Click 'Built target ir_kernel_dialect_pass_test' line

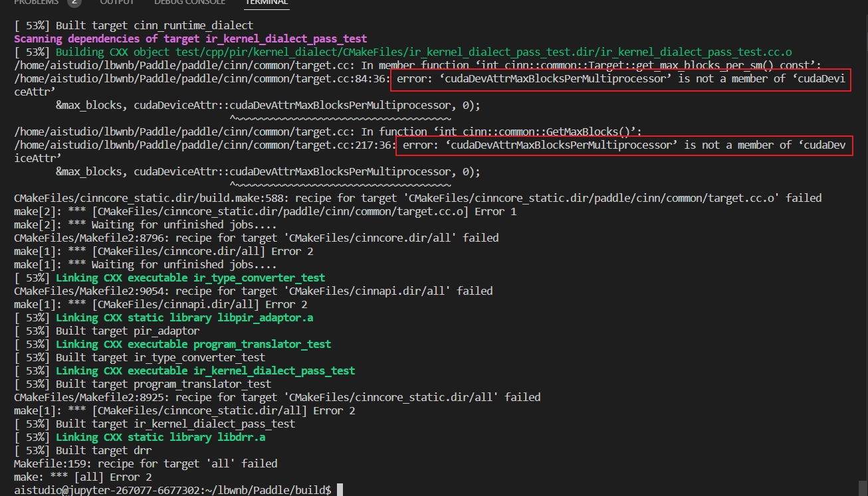coord(155,424)
